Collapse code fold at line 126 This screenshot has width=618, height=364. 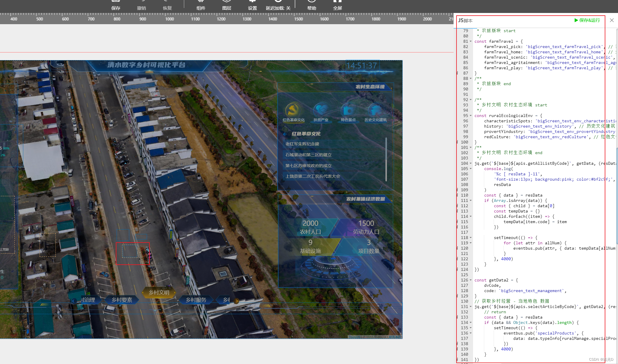[x=471, y=280]
